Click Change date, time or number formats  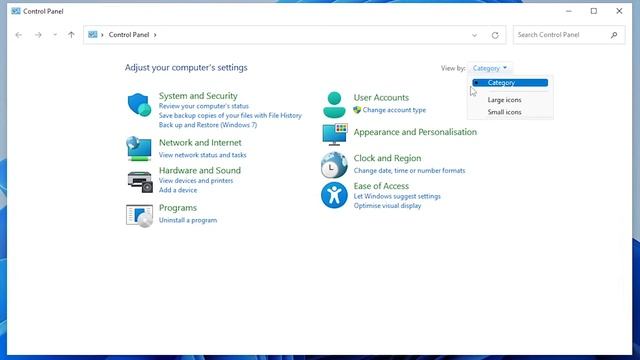click(x=409, y=171)
